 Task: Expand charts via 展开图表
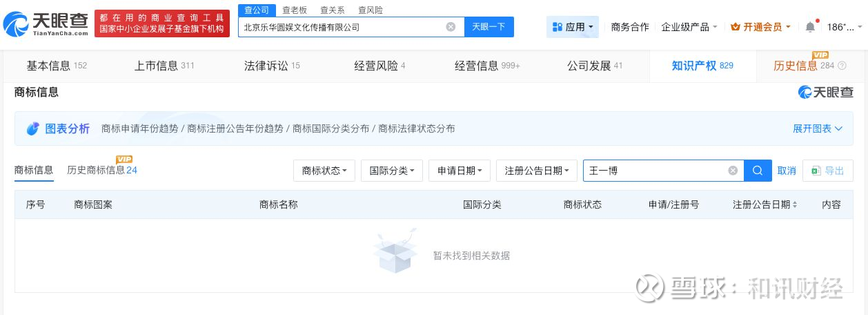(x=818, y=128)
